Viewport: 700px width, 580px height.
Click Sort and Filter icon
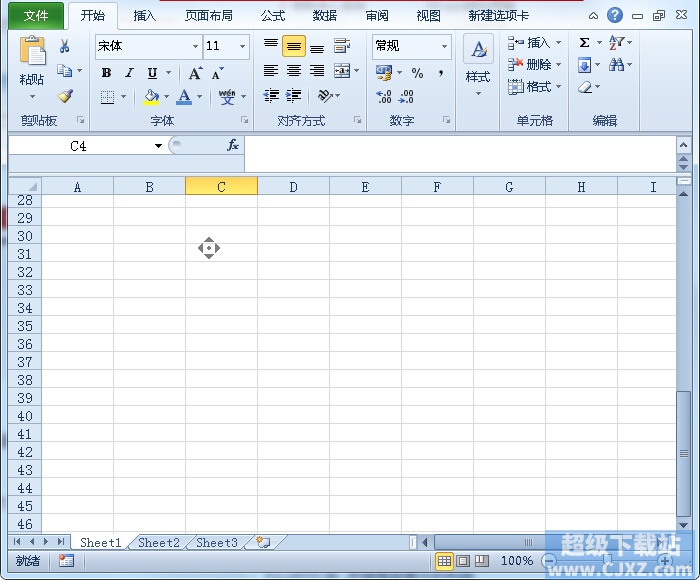point(617,42)
